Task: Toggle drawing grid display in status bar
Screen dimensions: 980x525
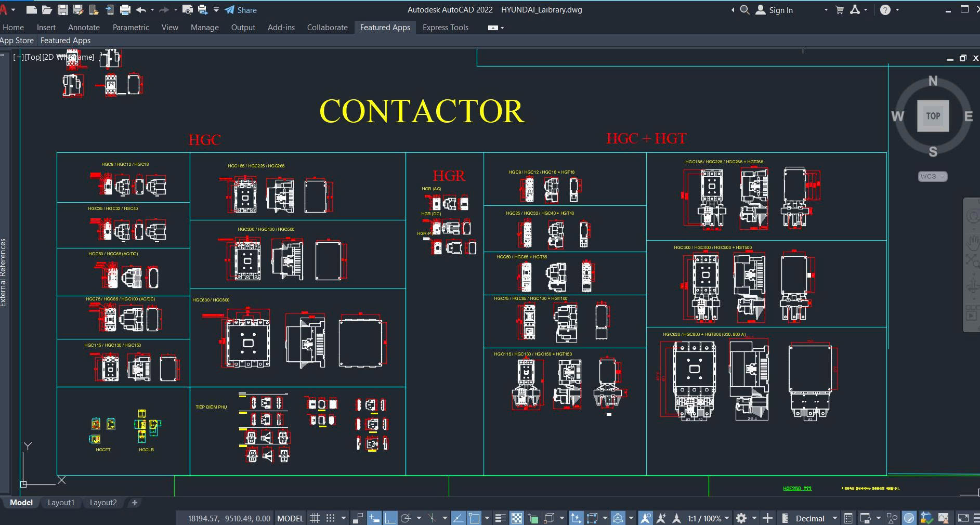Action: point(315,518)
